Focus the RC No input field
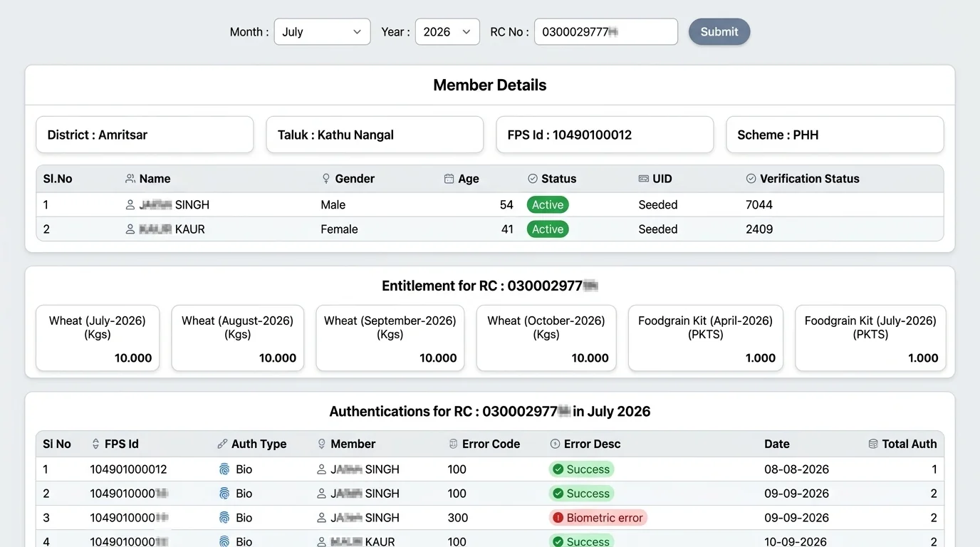Image resolution: width=980 pixels, height=547 pixels. (x=606, y=31)
